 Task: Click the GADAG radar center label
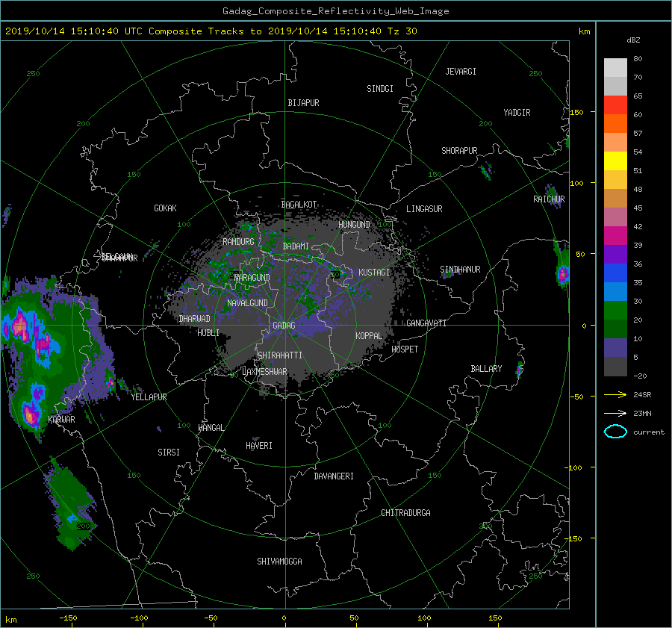coord(284,326)
